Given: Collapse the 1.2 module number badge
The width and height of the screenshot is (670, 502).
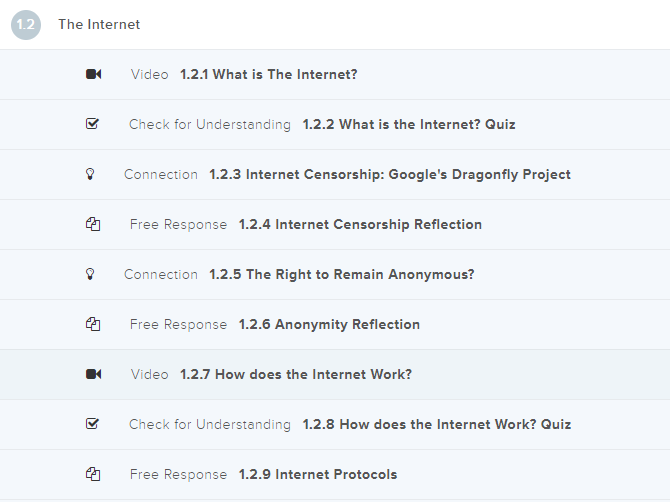Looking at the screenshot, I should coord(26,24).
